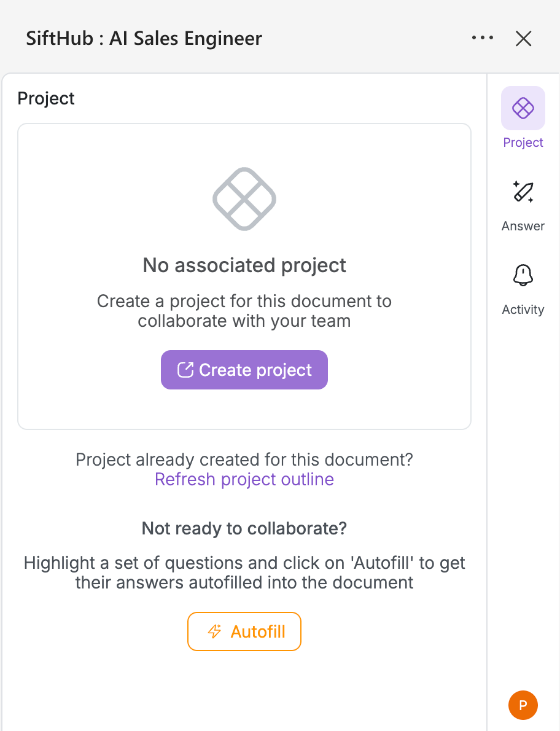Image resolution: width=560 pixels, height=731 pixels.
Task: Click the lightning sparkle icon in Autofill
Action: (x=214, y=631)
